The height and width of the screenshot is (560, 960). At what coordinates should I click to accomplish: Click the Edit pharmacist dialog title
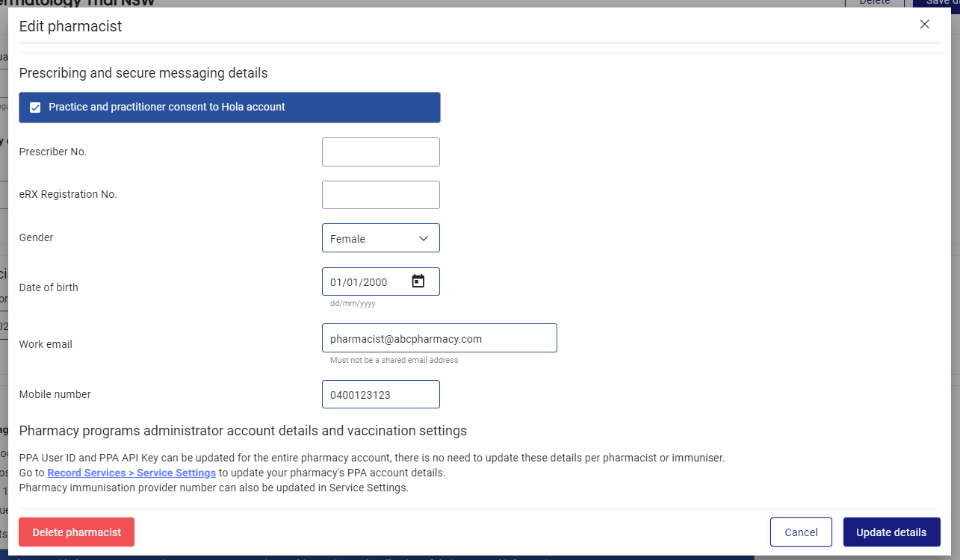coord(70,27)
